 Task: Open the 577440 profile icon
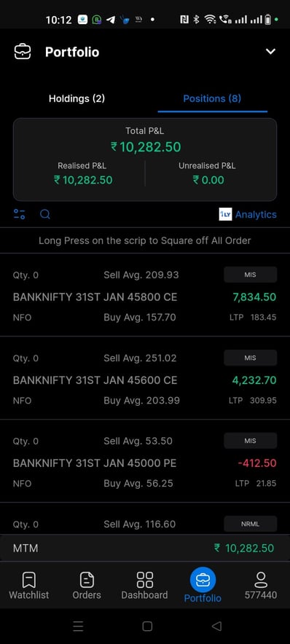[260, 580]
